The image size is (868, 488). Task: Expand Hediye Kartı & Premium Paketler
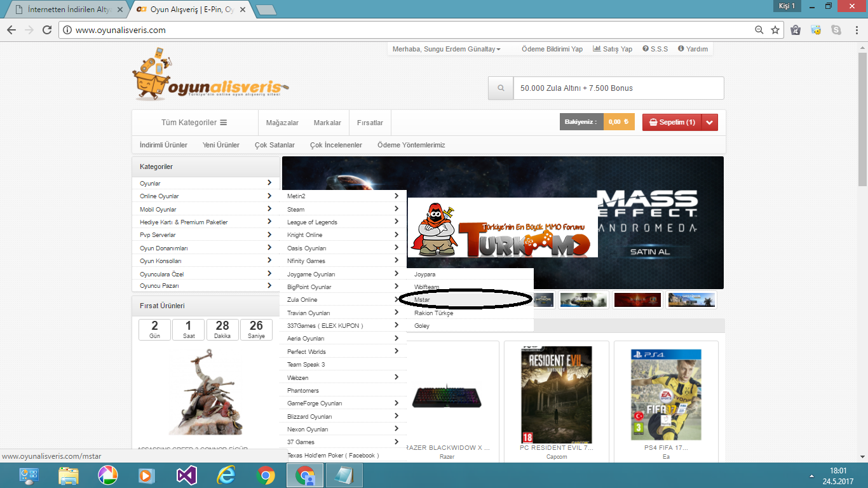click(x=206, y=222)
